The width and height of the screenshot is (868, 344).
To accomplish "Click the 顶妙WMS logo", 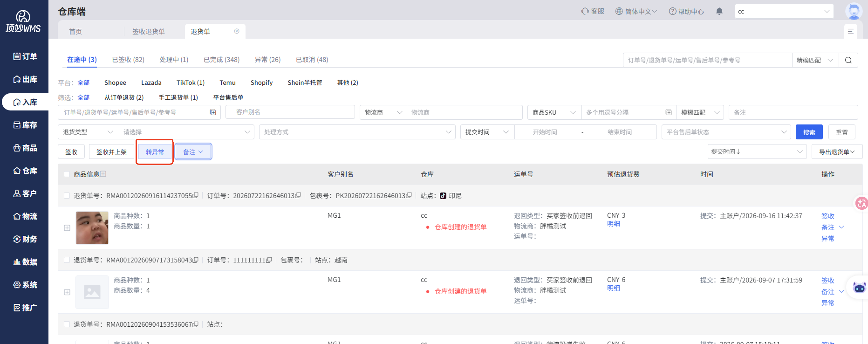I will tap(23, 22).
